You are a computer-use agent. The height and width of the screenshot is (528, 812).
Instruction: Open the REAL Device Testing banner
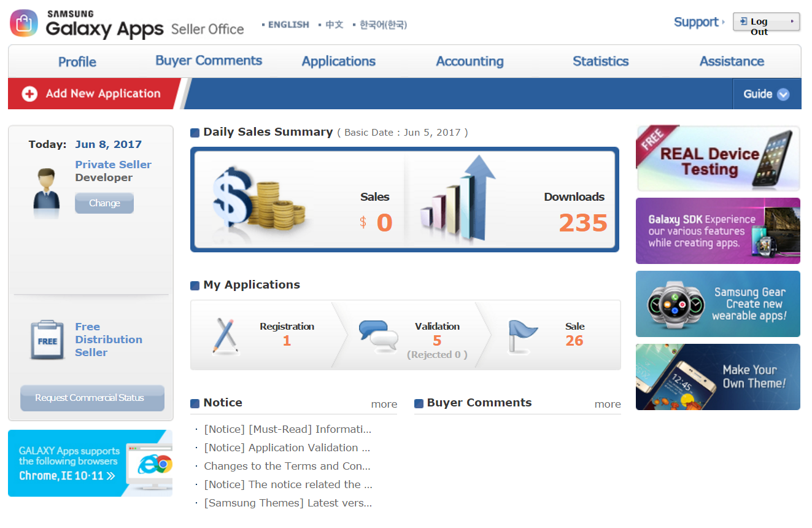tap(718, 158)
